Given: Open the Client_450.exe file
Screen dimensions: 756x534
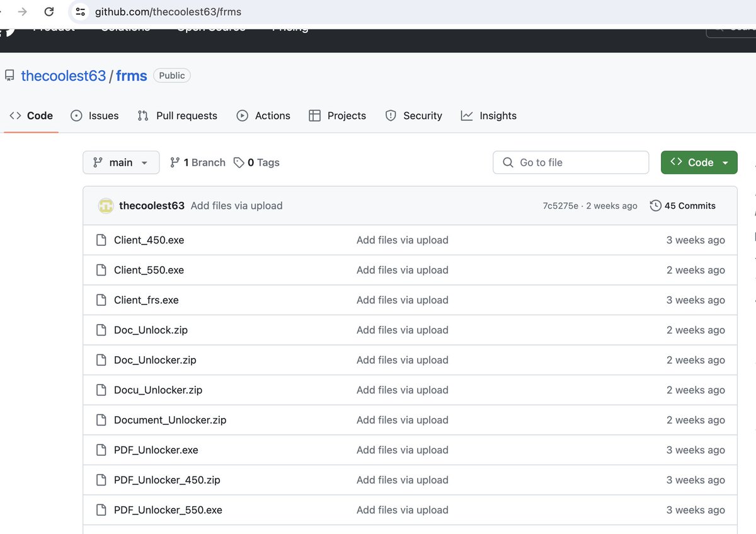Looking at the screenshot, I should (149, 240).
